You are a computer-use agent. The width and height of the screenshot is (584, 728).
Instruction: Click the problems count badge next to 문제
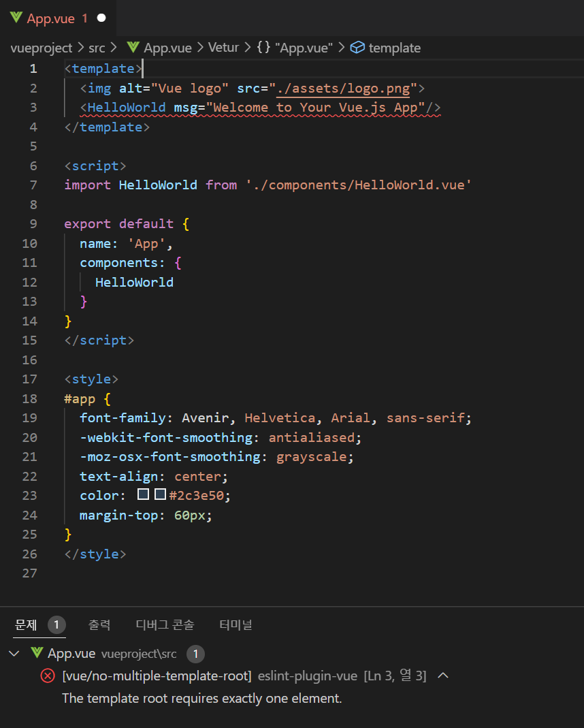coord(56,625)
